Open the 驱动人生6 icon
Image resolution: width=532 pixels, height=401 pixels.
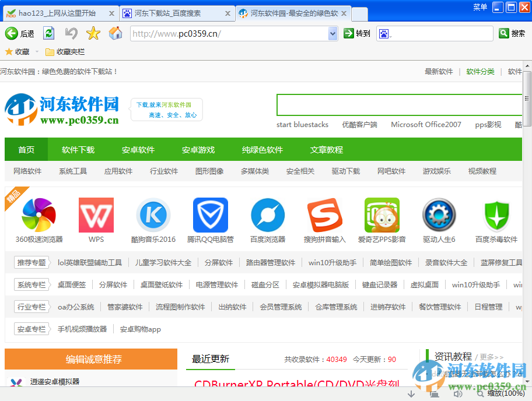point(439,216)
